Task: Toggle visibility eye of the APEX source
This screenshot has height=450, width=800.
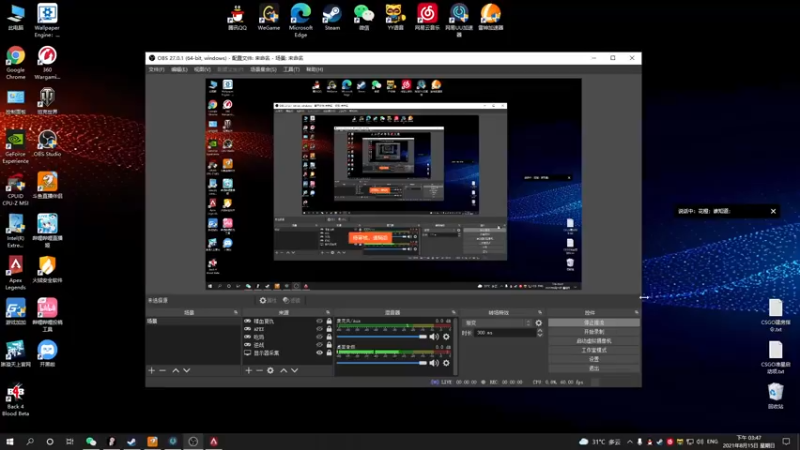Action: pos(319,329)
